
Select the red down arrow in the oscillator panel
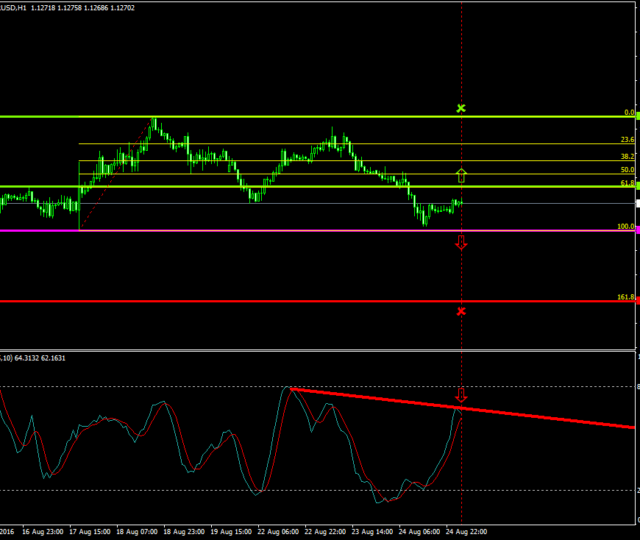tap(461, 394)
